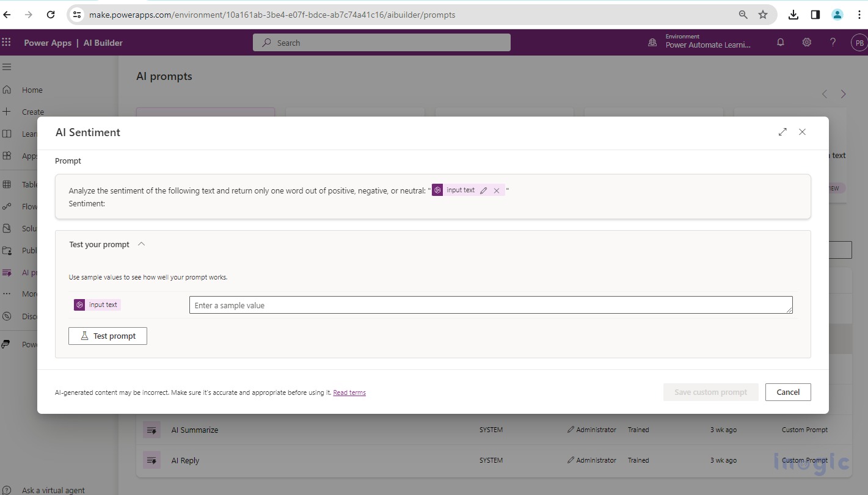This screenshot has height=495, width=868.
Task: Bookmark this page with star icon
Action: (763, 15)
